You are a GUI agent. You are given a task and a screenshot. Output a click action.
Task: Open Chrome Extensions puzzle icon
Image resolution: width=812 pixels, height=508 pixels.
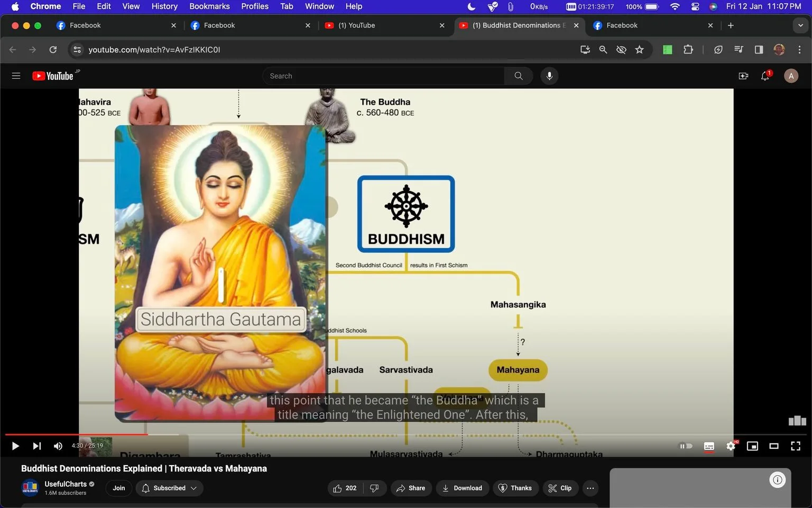click(688, 50)
